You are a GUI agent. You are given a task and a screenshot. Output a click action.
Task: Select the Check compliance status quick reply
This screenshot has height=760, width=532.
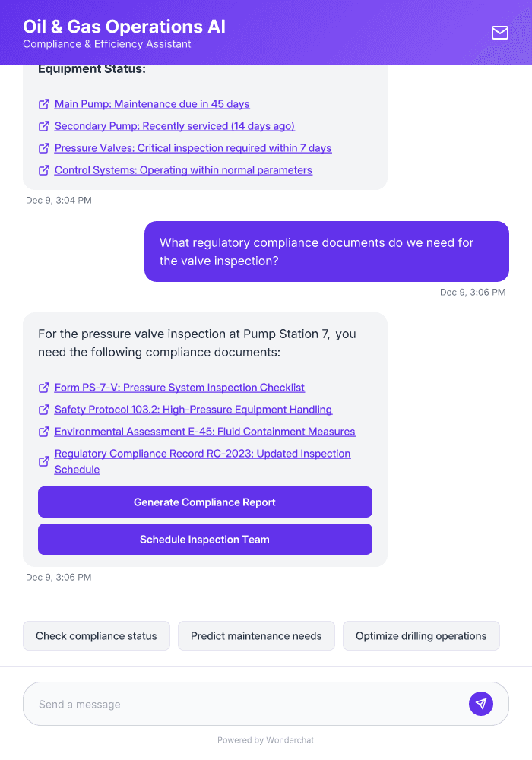pos(96,635)
